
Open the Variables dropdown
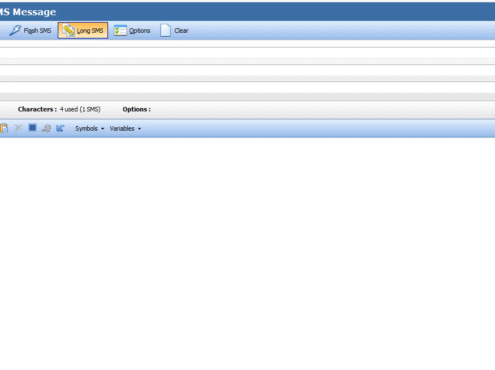coord(125,128)
